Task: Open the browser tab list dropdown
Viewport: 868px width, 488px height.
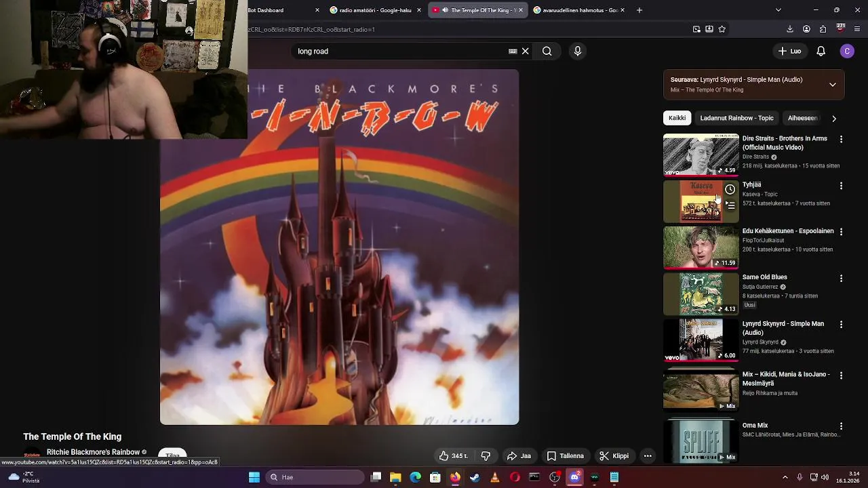Action: (778, 10)
